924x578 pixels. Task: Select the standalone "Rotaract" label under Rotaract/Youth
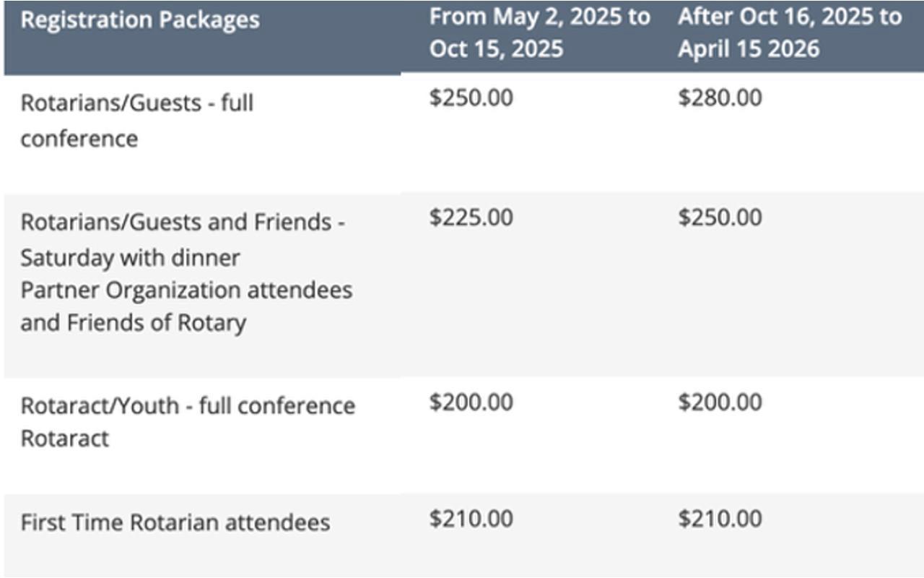[64, 439]
